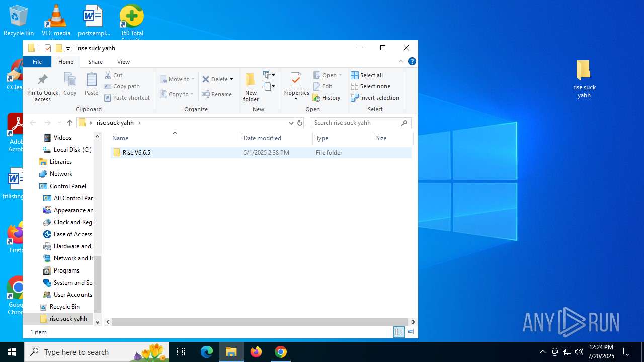The height and width of the screenshot is (362, 644).
Task: Click Copy path in ribbon
Action: (x=122, y=86)
